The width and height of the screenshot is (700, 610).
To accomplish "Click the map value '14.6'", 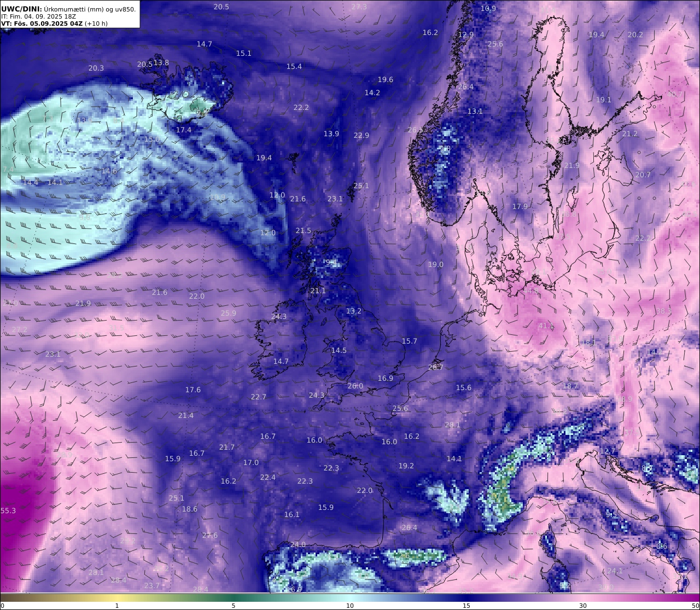I will coord(109,171).
